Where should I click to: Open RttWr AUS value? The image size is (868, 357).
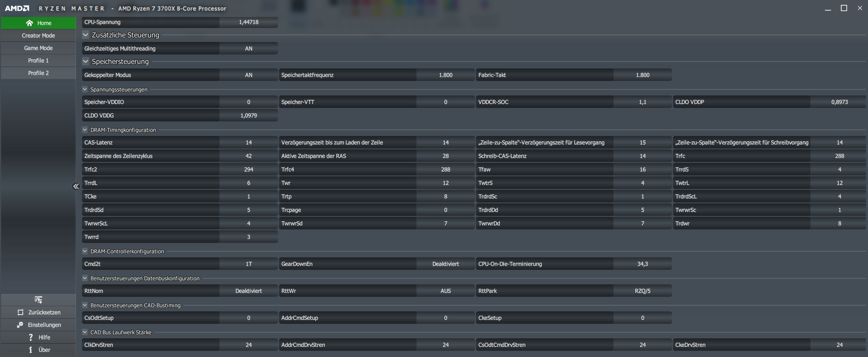tap(445, 291)
